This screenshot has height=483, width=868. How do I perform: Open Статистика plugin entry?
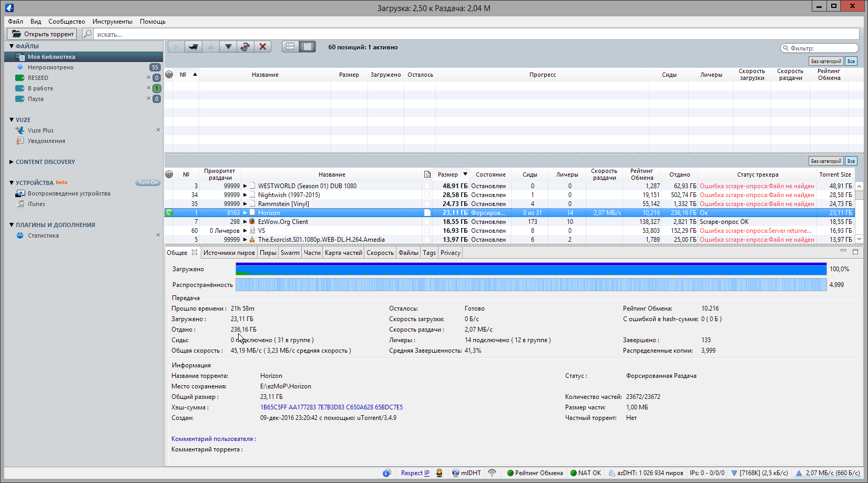pyautogui.click(x=84, y=235)
